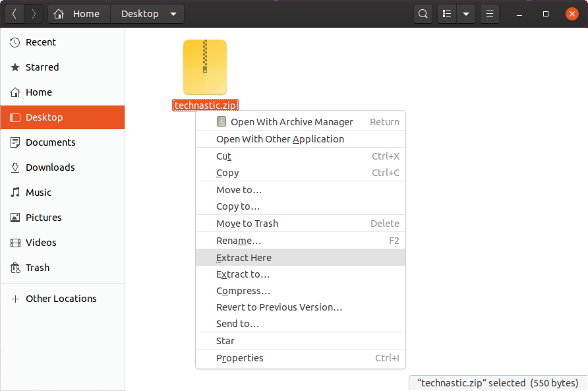The height and width of the screenshot is (391, 588).
Task: Open Recent in the sidebar
Action: [x=41, y=42]
